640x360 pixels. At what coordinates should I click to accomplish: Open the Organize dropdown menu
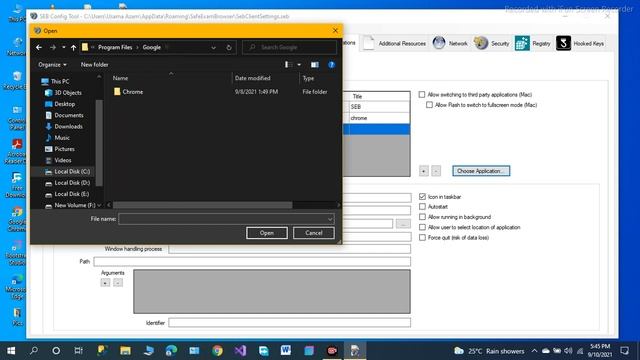52,64
